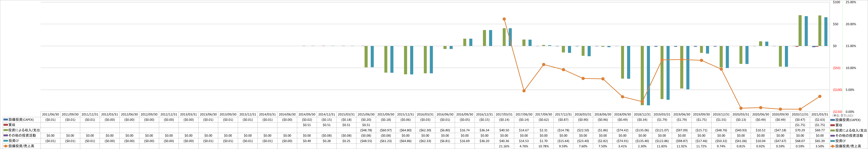The width and height of the screenshot is (868, 149).
Task: Click the ($74.42) investment cell
Action: click(623, 130)
